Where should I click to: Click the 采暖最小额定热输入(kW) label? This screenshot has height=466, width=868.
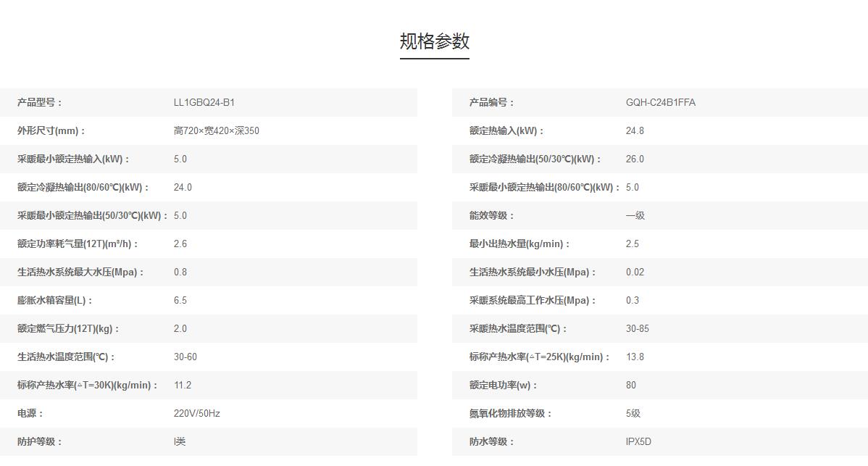coord(74,159)
